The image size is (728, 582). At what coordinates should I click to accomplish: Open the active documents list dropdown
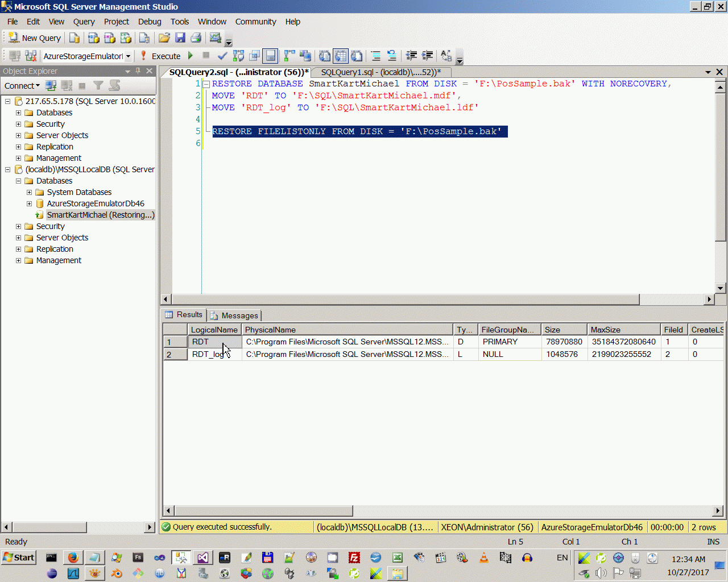click(x=708, y=72)
